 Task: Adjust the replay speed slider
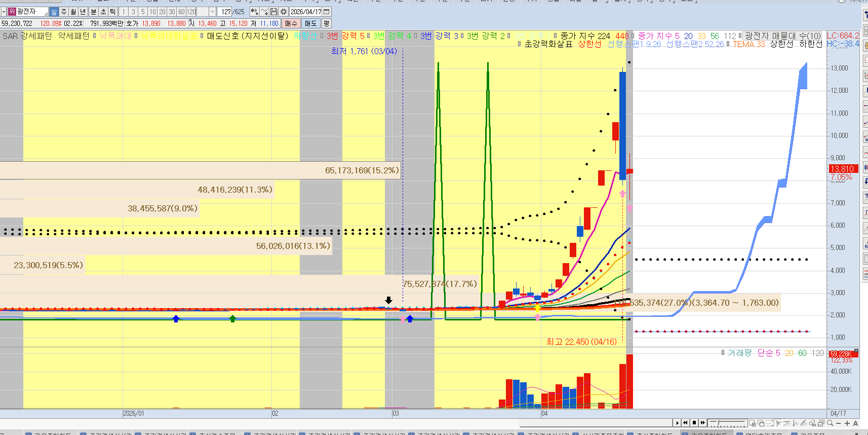point(728,423)
